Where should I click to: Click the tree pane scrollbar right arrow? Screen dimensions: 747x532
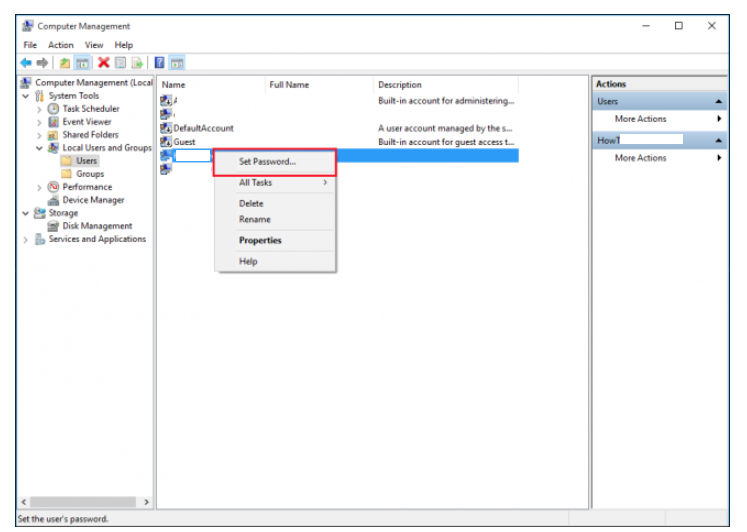click(x=146, y=502)
